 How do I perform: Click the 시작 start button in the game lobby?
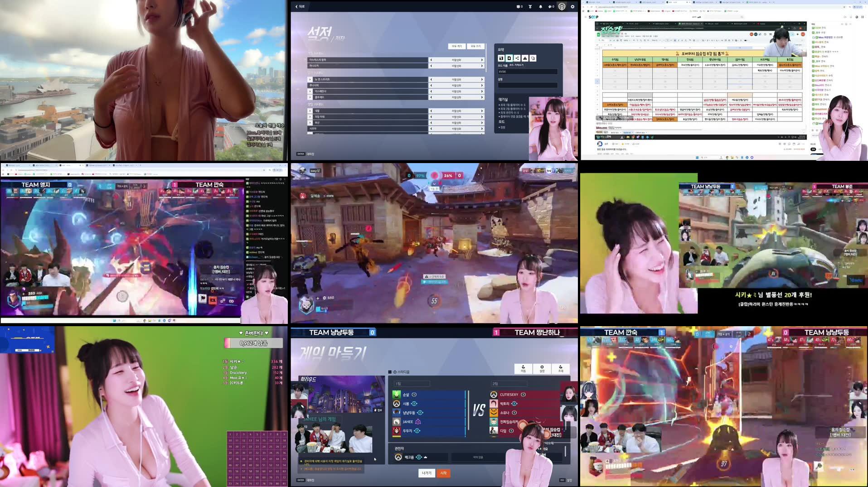444,473
